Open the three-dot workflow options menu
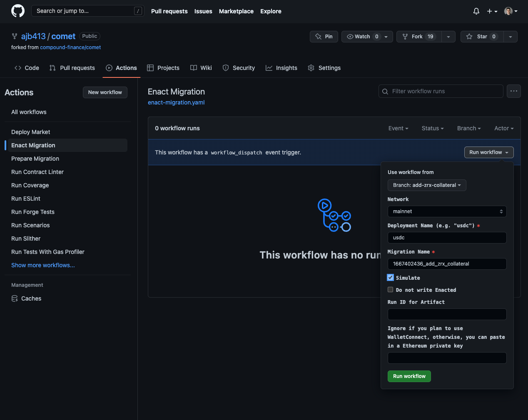This screenshot has width=528, height=420. coord(514,91)
